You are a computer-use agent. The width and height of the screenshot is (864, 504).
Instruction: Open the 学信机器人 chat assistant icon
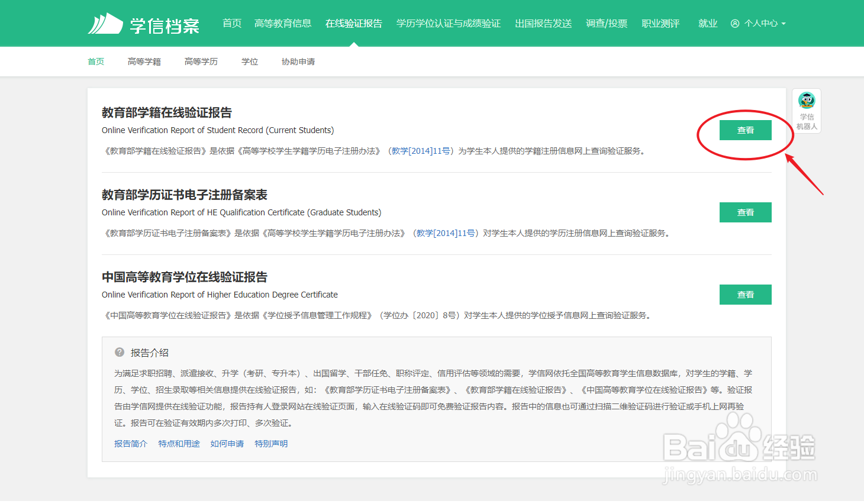[x=807, y=101]
